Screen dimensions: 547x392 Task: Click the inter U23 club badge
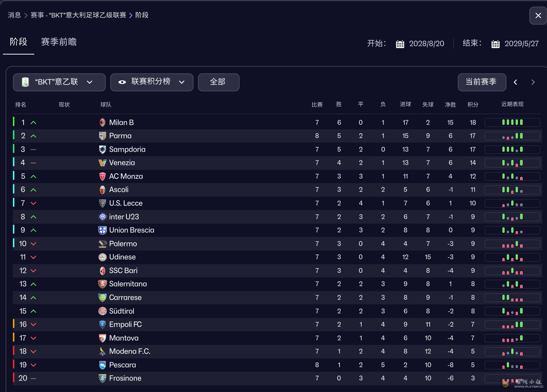point(102,217)
